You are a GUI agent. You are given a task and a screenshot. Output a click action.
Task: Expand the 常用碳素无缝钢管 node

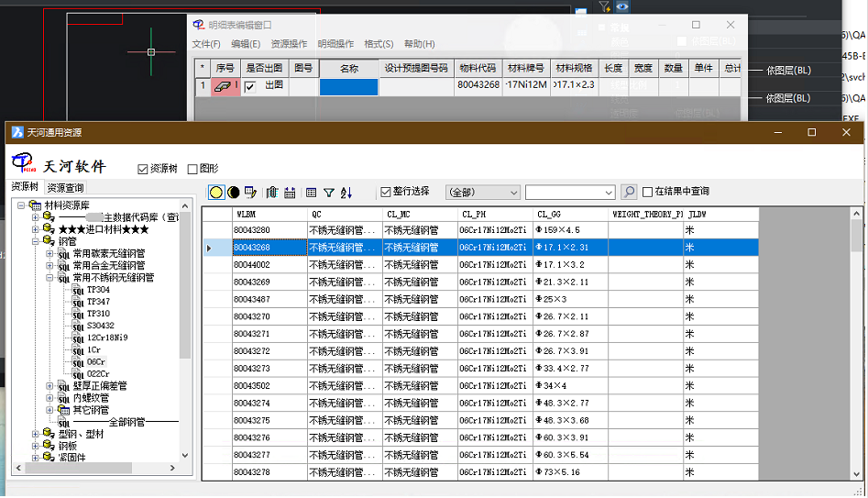coord(49,254)
